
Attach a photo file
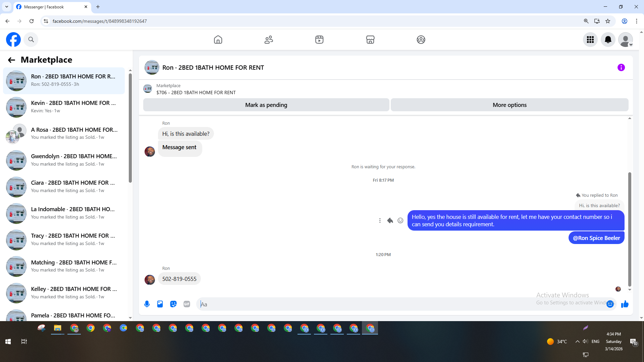pyautogui.click(x=160, y=304)
